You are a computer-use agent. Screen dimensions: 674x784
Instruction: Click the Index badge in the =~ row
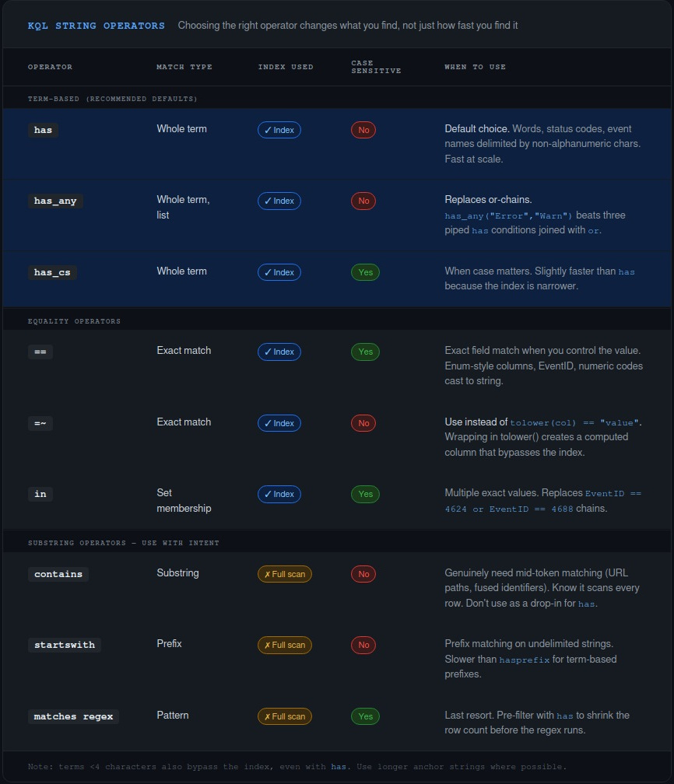(279, 423)
